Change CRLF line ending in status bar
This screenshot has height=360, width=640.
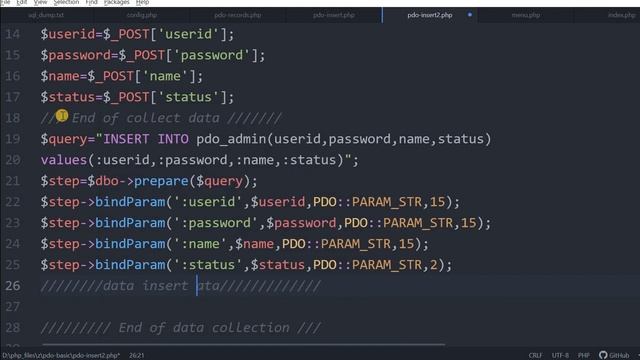[x=536, y=356]
